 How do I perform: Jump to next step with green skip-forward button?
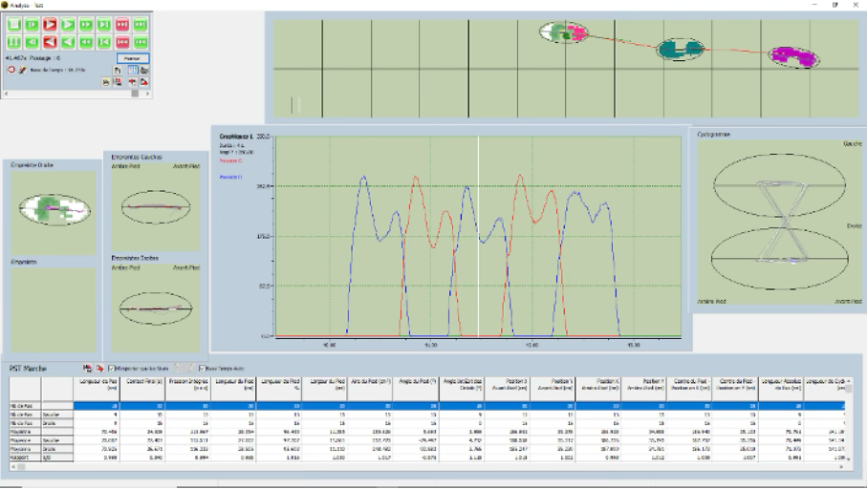pos(104,24)
